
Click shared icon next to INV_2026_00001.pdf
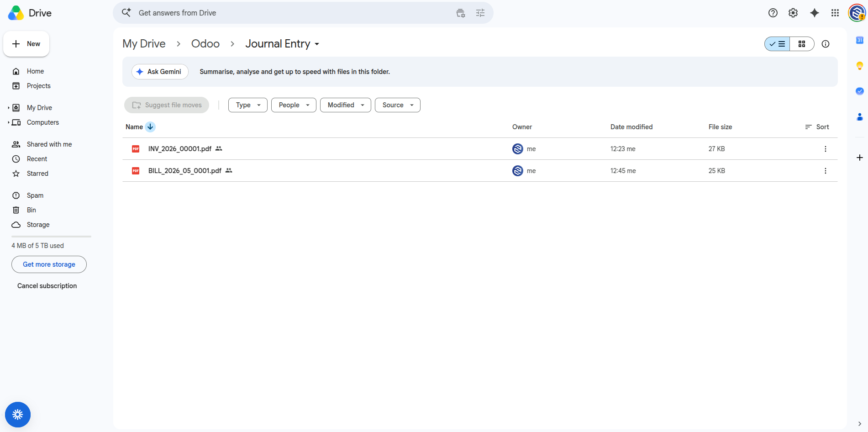tap(219, 149)
